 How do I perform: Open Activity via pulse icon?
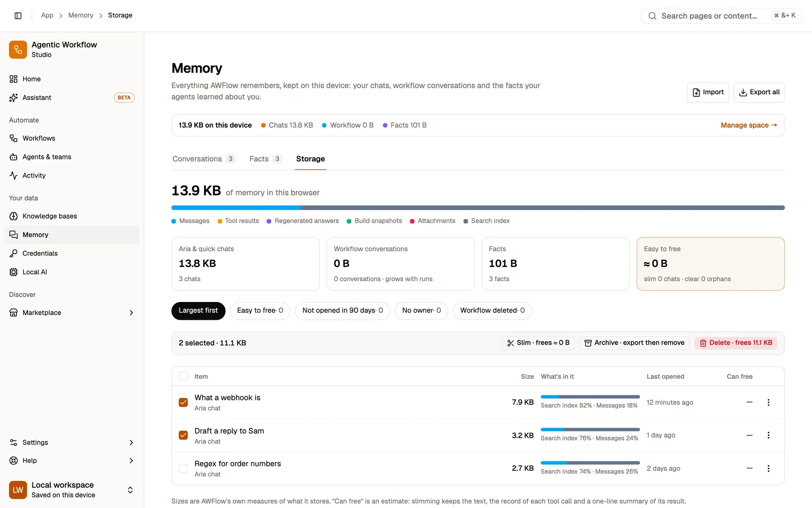(x=13, y=176)
